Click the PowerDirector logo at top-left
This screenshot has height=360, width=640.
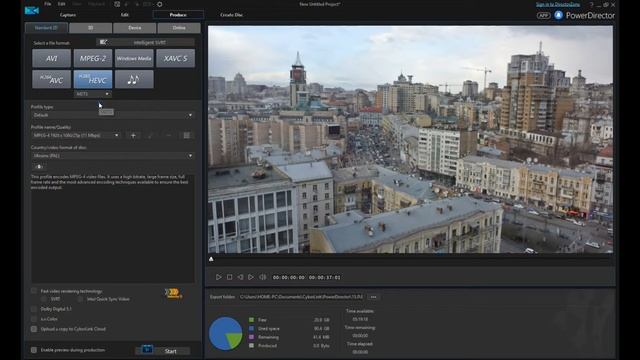pos(32,11)
